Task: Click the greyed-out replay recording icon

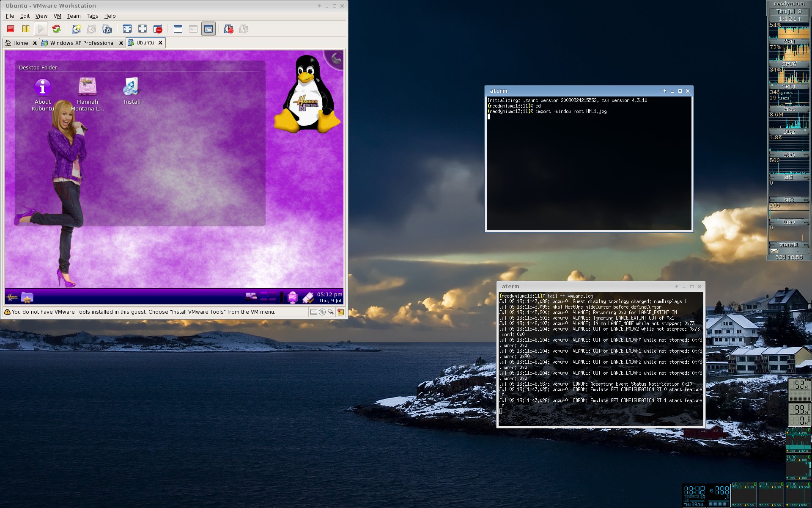Action: tap(244, 29)
